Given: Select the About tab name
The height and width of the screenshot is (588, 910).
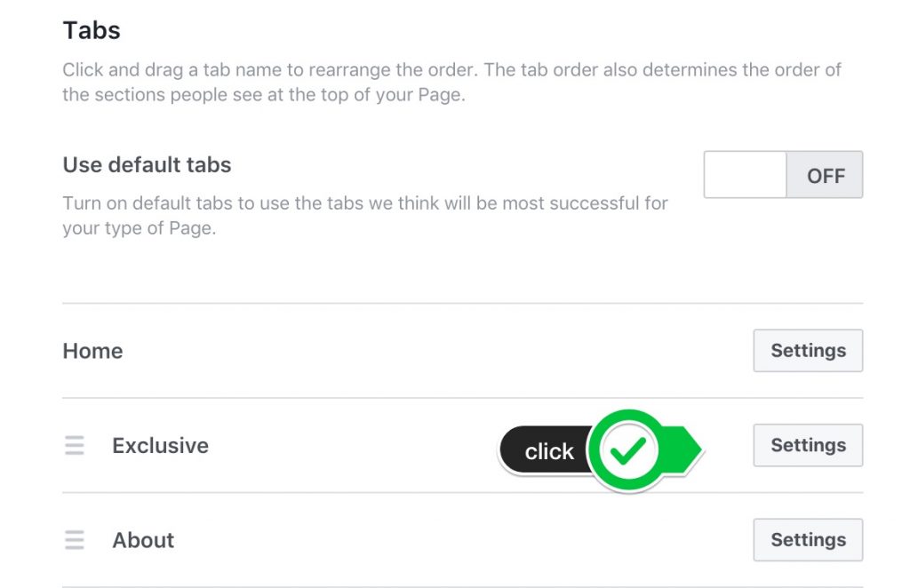Looking at the screenshot, I should (x=143, y=540).
